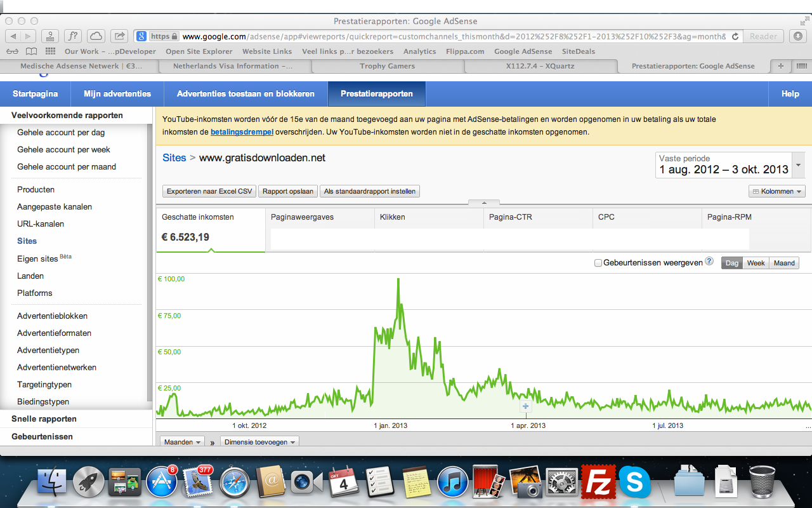812x508 pixels.
Task: Go back with the Safari back arrow
Action: point(13,36)
